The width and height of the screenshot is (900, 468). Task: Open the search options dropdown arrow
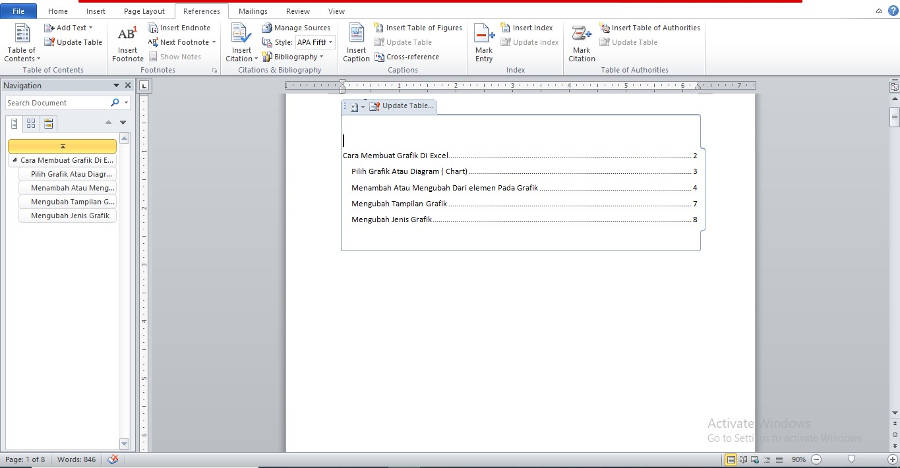[x=126, y=103]
